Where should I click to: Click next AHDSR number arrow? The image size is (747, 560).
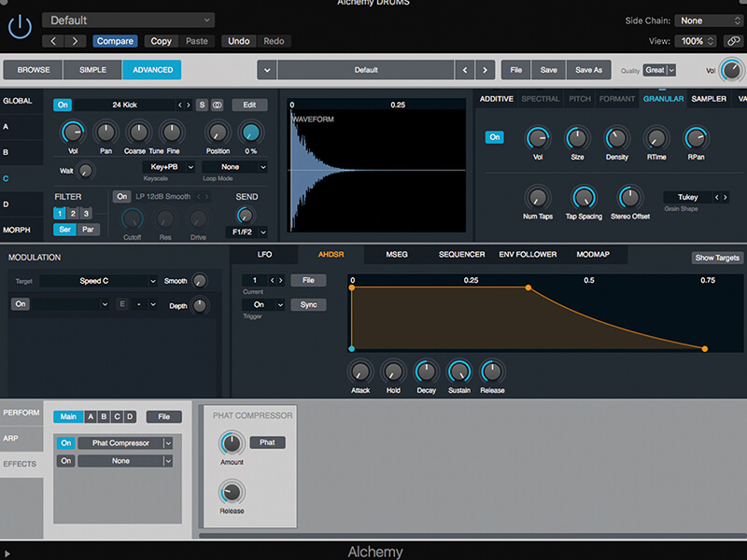coord(281,280)
